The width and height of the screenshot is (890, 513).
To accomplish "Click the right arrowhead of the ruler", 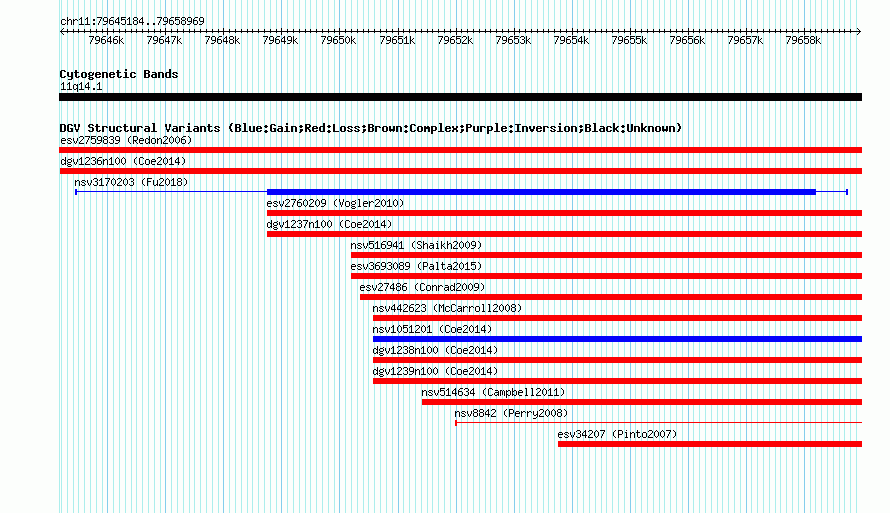I will pyautogui.click(x=859, y=32).
